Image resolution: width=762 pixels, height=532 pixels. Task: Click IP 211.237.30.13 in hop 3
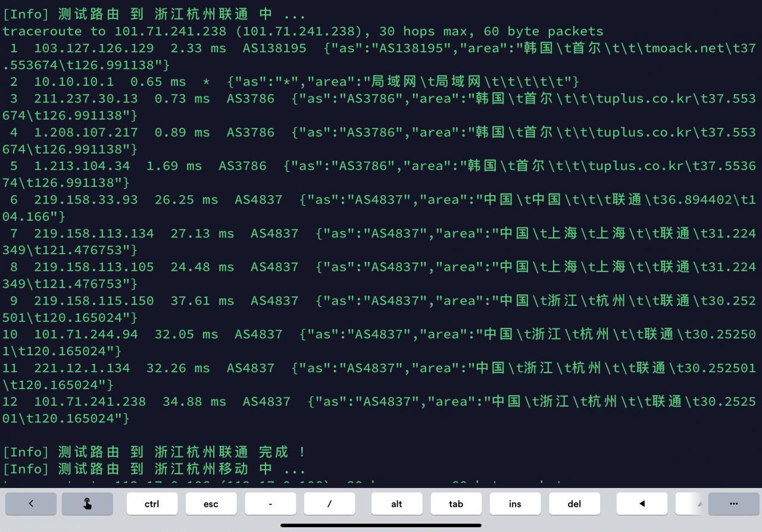(86, 99)
